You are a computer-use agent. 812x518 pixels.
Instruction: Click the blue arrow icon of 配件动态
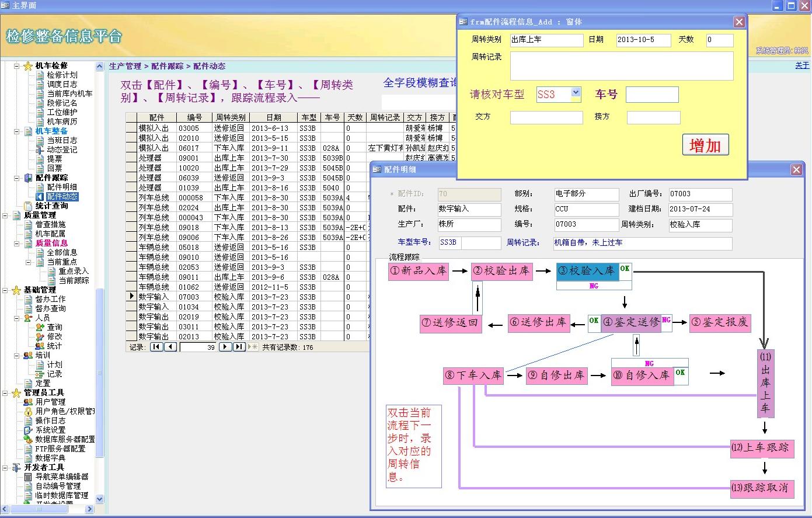click(x=40, y=197)
